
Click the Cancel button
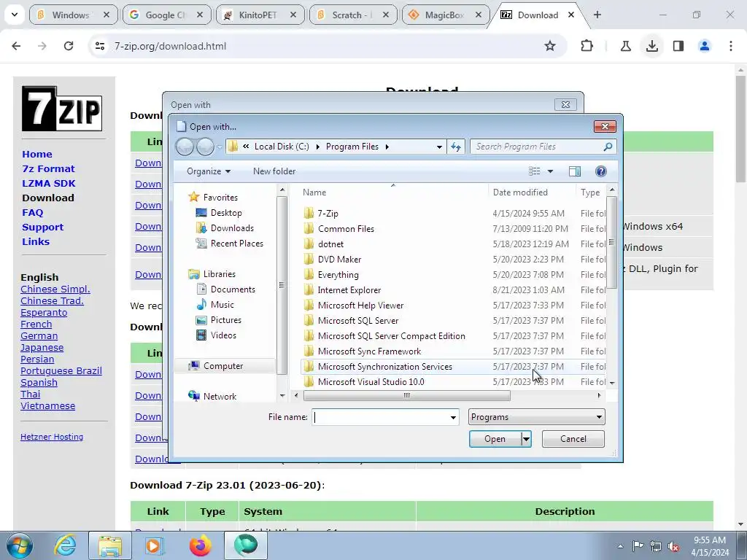coord(573,439)
